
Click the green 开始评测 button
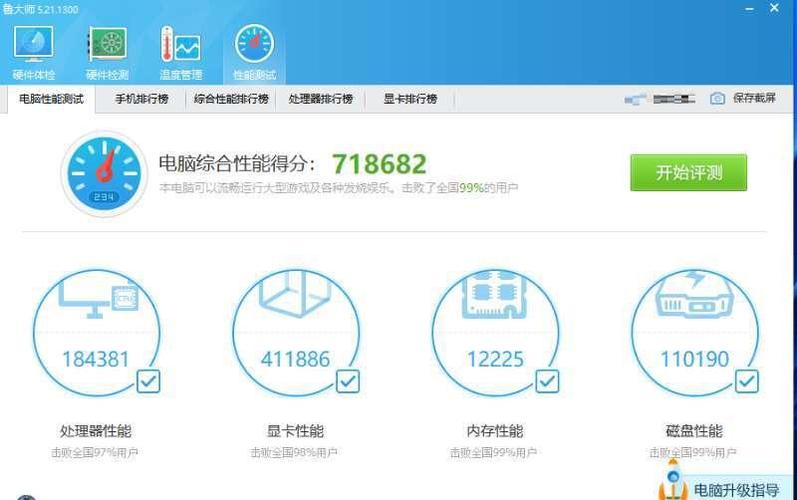tap(689, 173)
